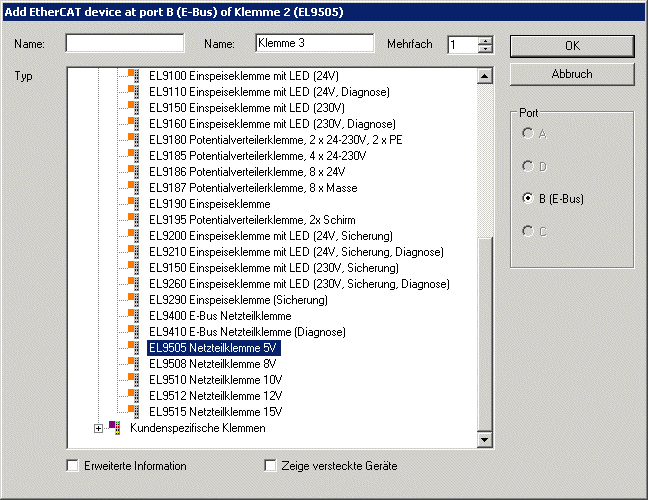The height and width of the screenshot is (500, 648).
Task: Cancel with the Abbruch button
Action: pos(572,74)
